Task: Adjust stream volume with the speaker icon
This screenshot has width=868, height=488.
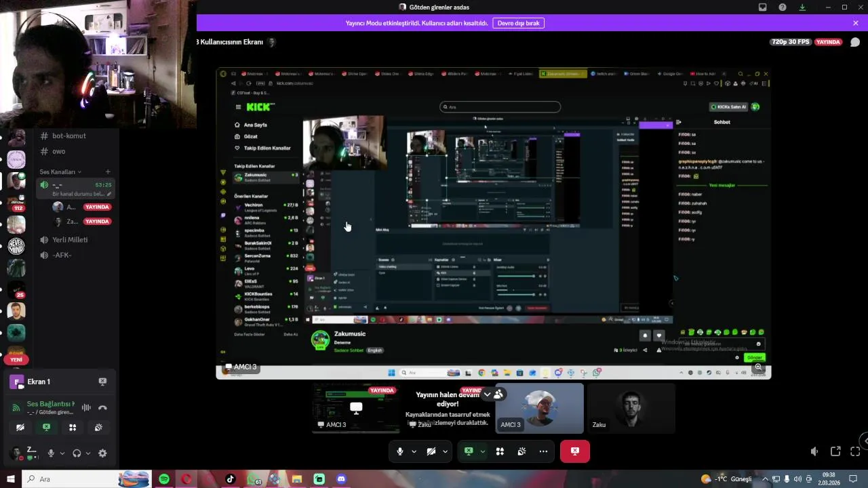Action: [x=814, y=451]
